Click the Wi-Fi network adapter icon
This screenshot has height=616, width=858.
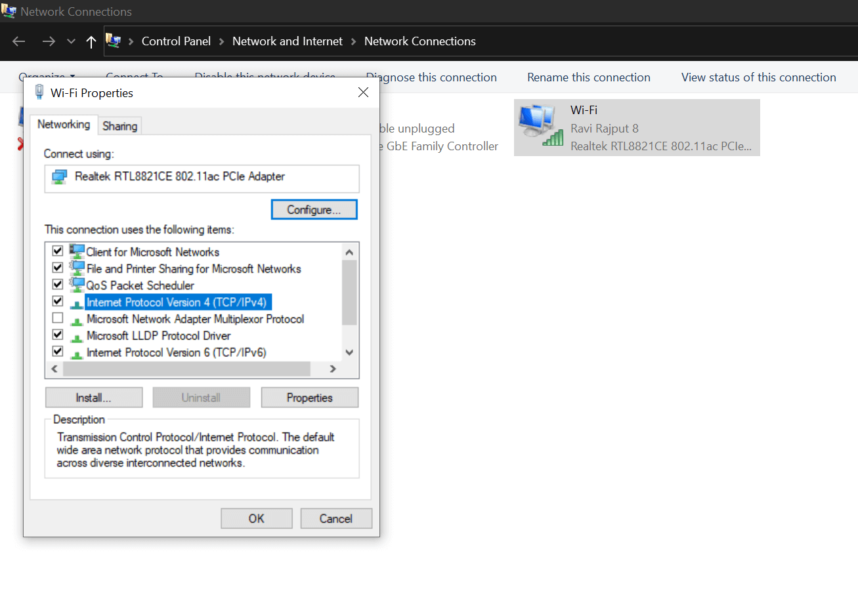pyautogui.click(x=540, y=125)
